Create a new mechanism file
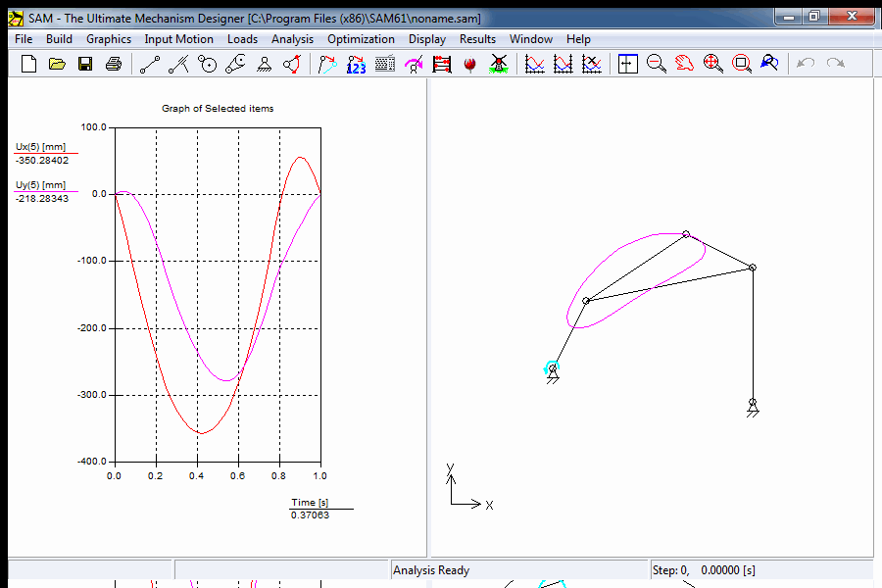 pyautogui.click(x=28, y=64)
